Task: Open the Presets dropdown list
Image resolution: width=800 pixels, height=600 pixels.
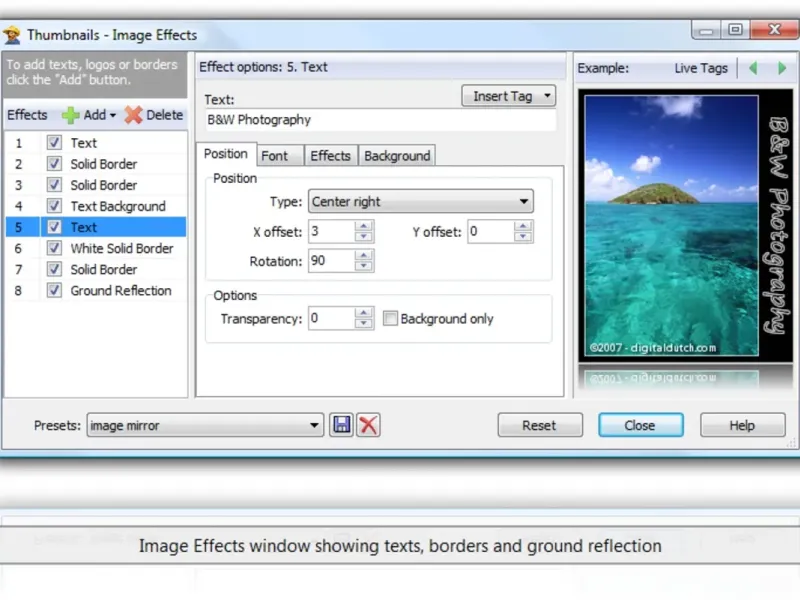Action: pos(205,425)
